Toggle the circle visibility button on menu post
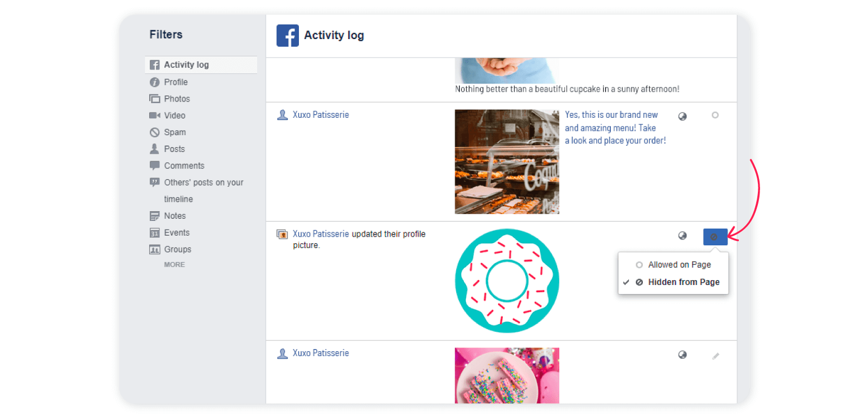The height and width of the screenshot is (418, 868). tap(715, 115)
